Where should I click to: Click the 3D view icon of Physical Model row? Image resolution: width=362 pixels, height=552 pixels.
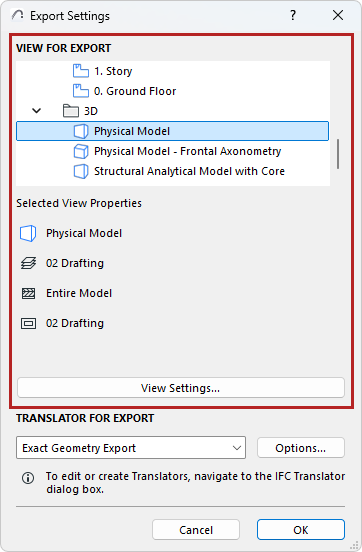point(81,131)
